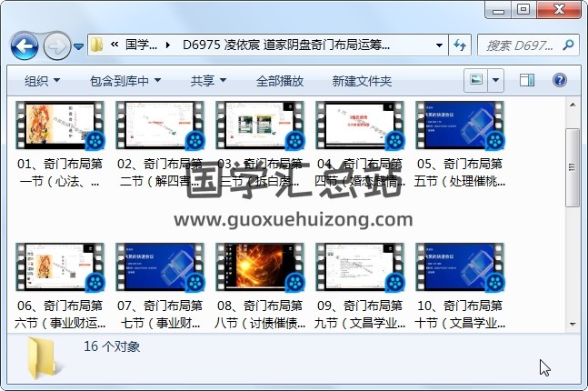Click 新建文件夹 button

[x=362, y=81]
